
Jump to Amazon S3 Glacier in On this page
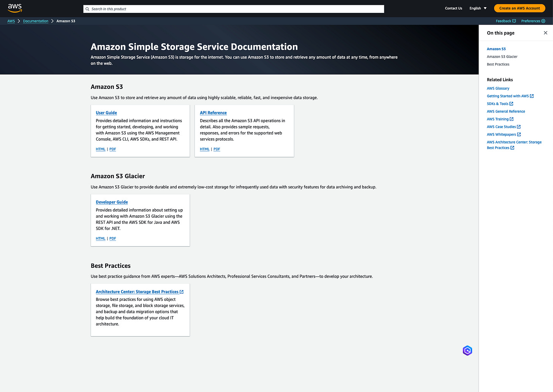(502, 57)
